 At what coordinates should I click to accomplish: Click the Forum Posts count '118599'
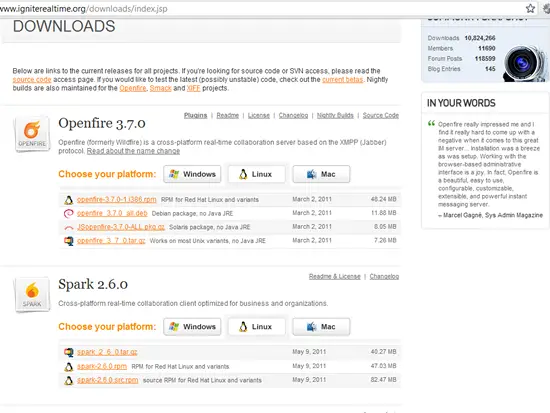click(x=485, y=59)
